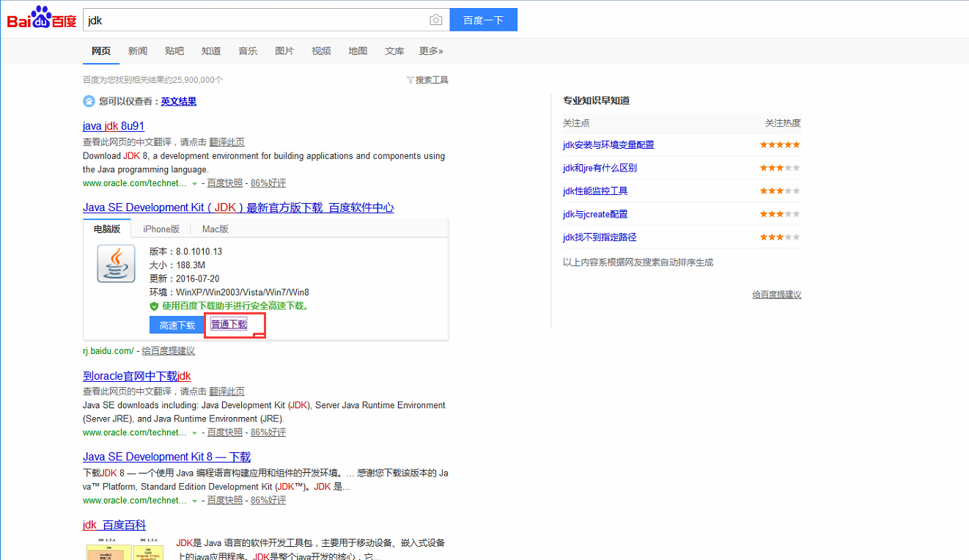Viewport: 969px width, 560px height.
Task: Open the 音乐 tab
Action: click(248, 51)
